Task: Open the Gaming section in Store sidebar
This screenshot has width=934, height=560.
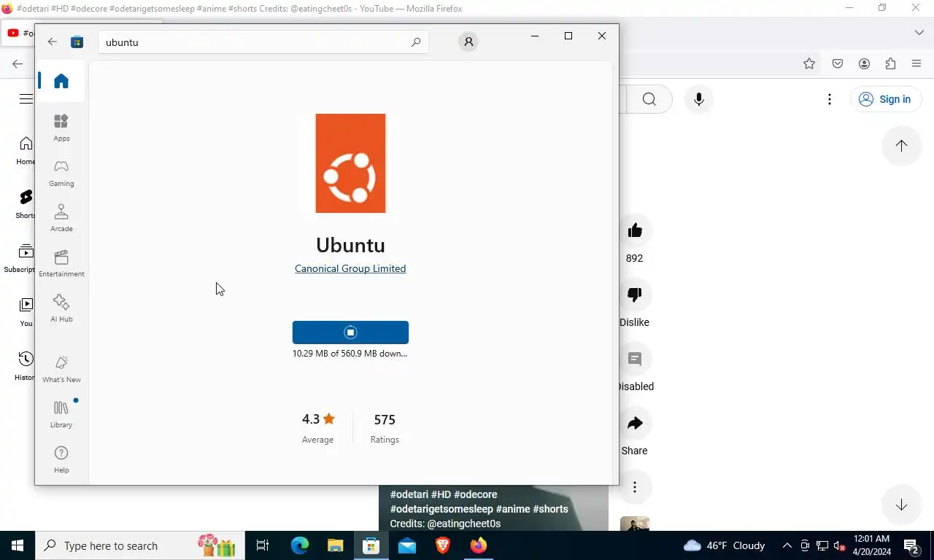Action: 61,173
